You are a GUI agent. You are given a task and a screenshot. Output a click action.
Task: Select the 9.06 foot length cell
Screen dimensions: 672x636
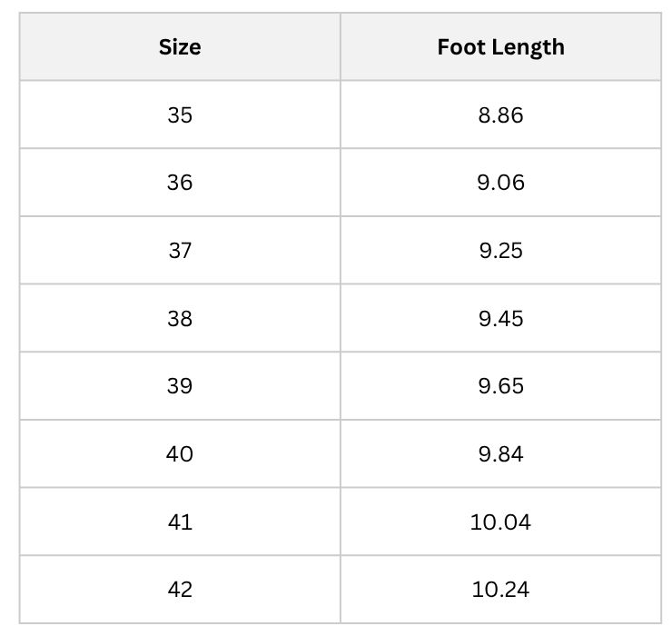(501, 183)
